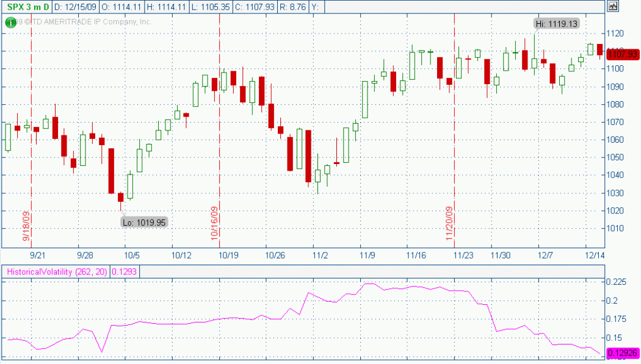The height and width of the screenshot is (364, 641).
Task: Select the Lo: 1019.95 price bubble
Action: (x=144, y=223)
